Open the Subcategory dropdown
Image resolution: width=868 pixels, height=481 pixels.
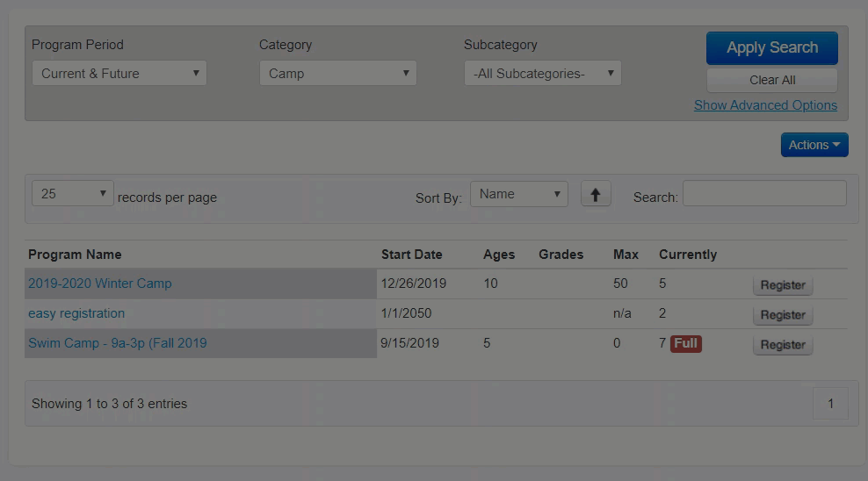(x=542, y=74)
